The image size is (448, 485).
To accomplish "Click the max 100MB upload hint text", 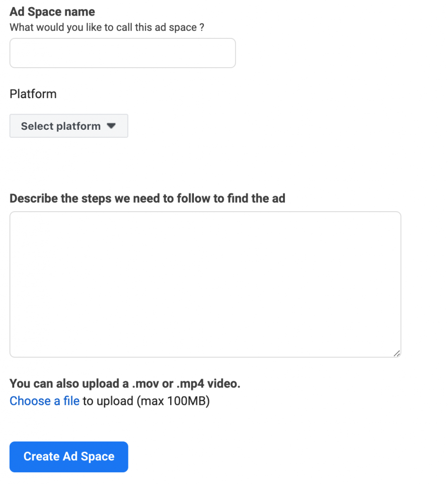I will coord(147,401).
